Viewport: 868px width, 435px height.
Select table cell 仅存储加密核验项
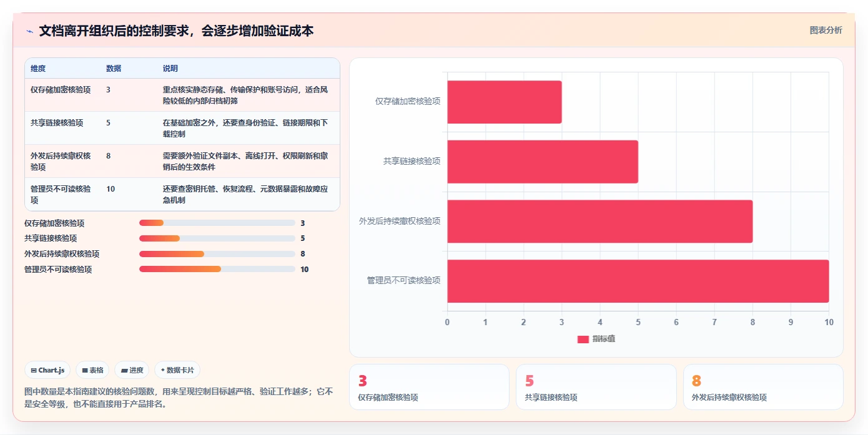point(61,90)
